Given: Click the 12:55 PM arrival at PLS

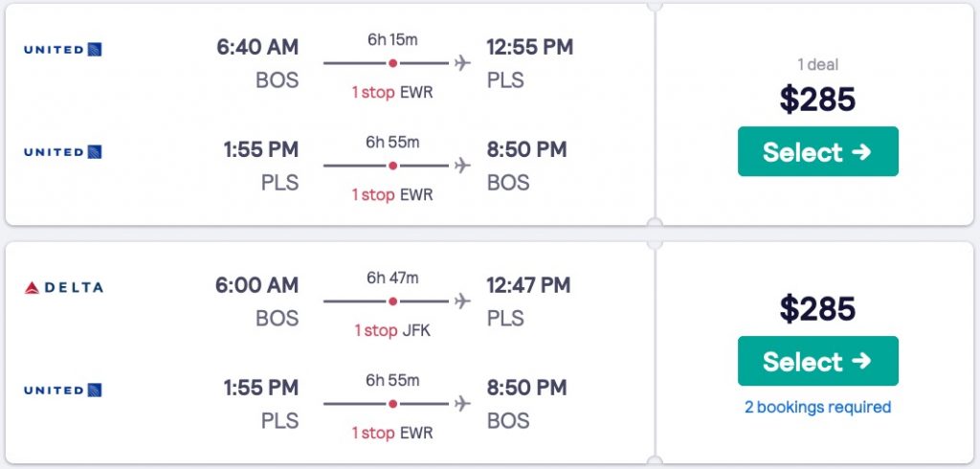Looking at the screenshot, I should [x=529, y=47].
